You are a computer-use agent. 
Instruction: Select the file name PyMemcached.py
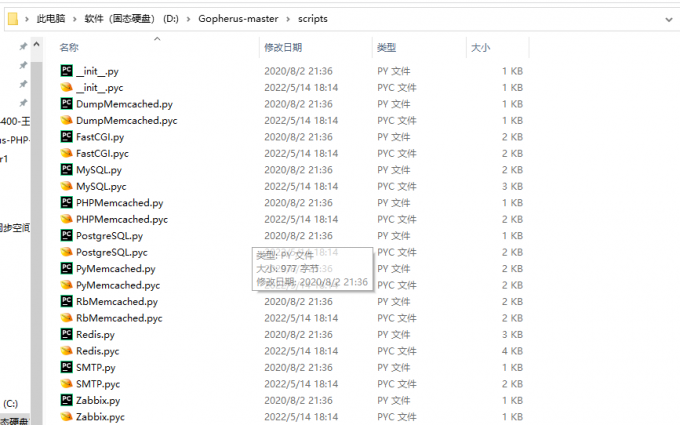(x=116, y=269)
